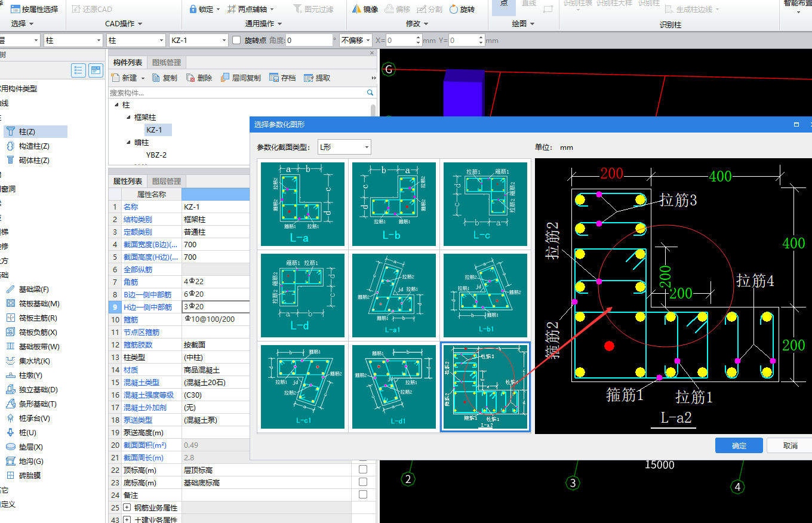This screenshot has width=812, height=523.
Task: Click the H-side middle rebar value 3⌀20
Action: tap(216, 307)
